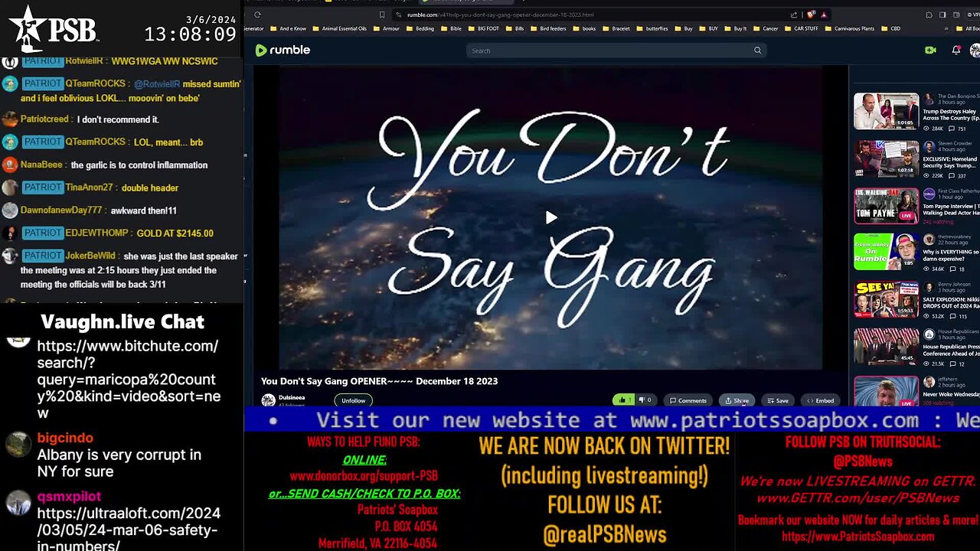Open the 'Armour' bookmark folder
The image size is (980, 551).
coord(387,28)
